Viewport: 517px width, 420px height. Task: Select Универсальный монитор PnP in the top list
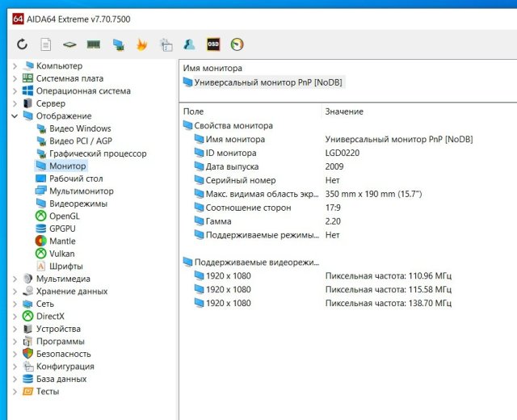click(x=268, y=82)
